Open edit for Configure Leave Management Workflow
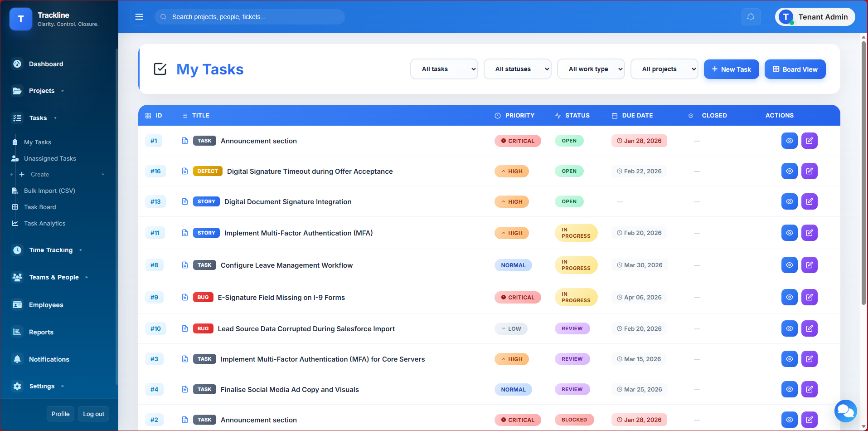This screenshot has height=431, width=868. 809,265
